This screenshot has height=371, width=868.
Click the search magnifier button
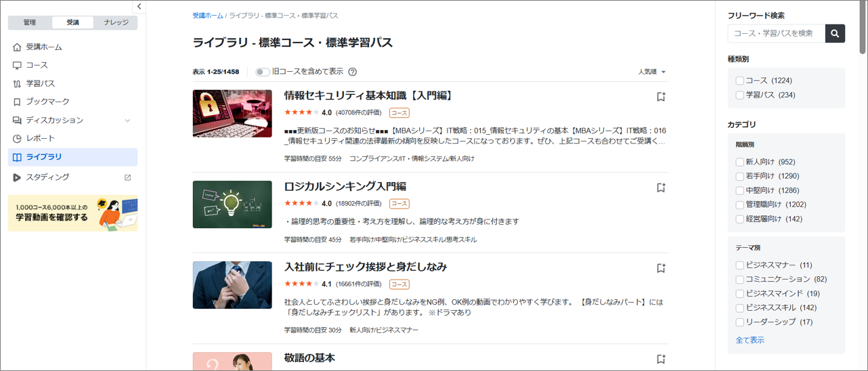click(835, 33)
